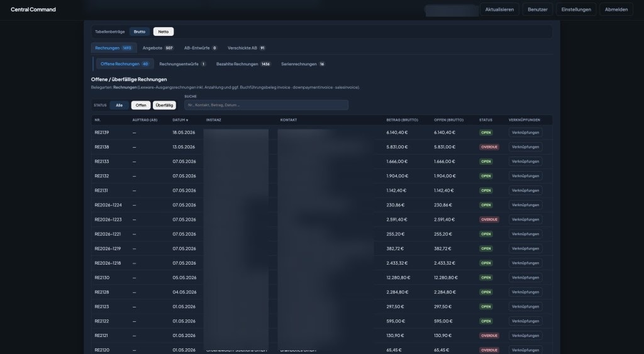Open Verknüpfungen for RE2121
Viewport: 644px width, 354px height.
pos(525,336)
